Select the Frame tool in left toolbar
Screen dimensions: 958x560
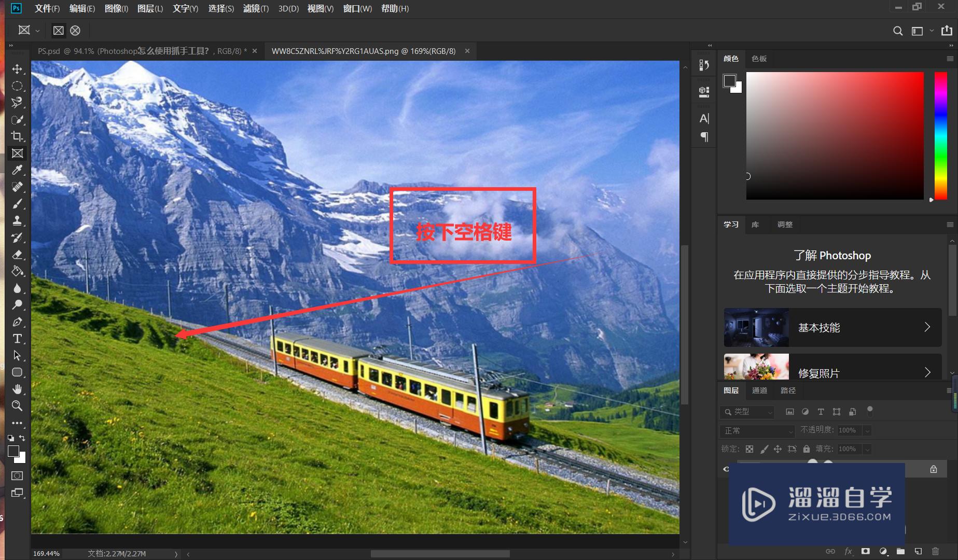coord(17,153)
